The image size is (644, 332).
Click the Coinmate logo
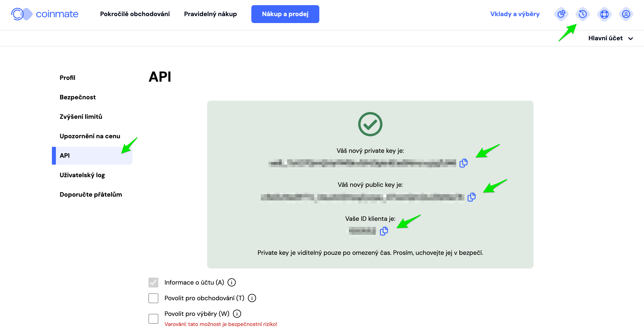pos(44,14)
